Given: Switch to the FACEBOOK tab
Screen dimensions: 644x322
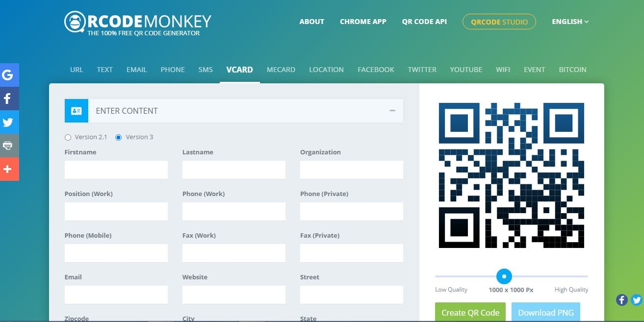Looking at the screenshot, I should (376, 70).
